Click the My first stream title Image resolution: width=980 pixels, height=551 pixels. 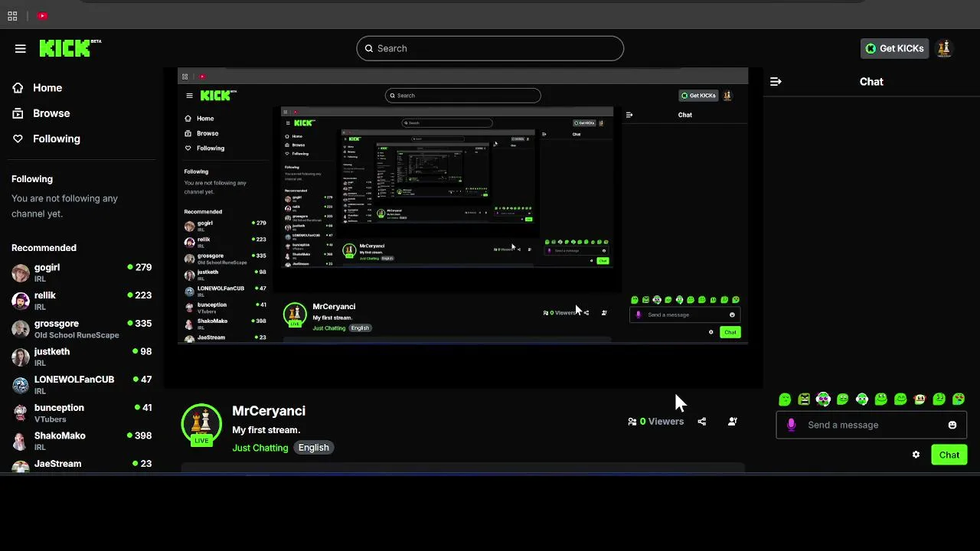(266, 430)
